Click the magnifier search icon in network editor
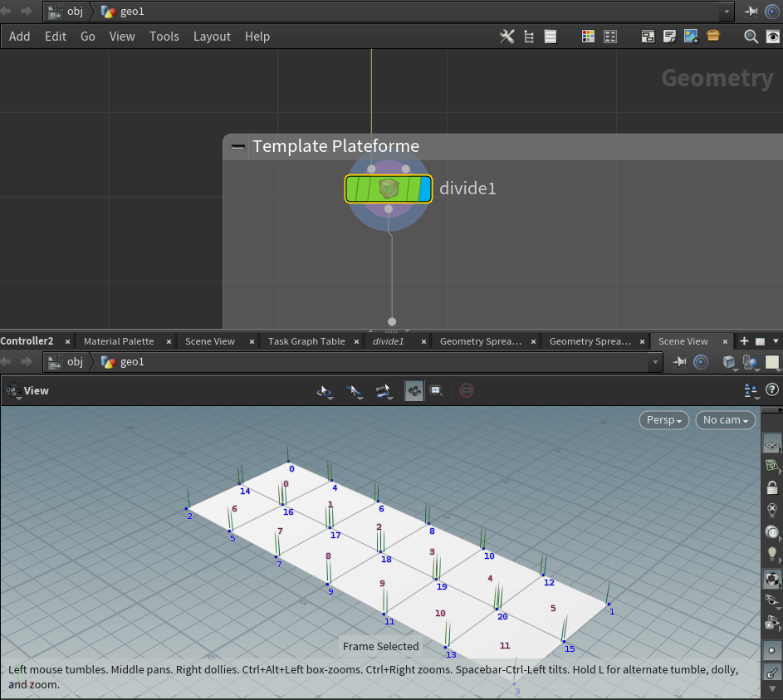The image size is (783, 700). 751,37
